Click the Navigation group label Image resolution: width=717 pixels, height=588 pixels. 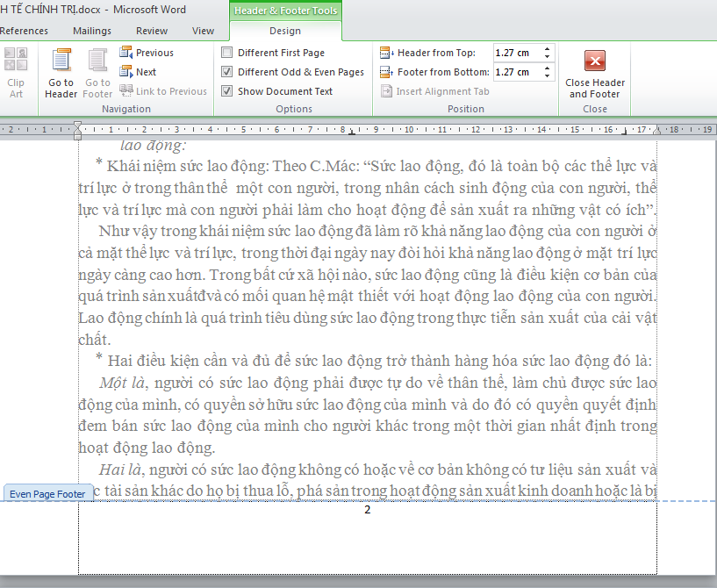(x=126, y=109)
